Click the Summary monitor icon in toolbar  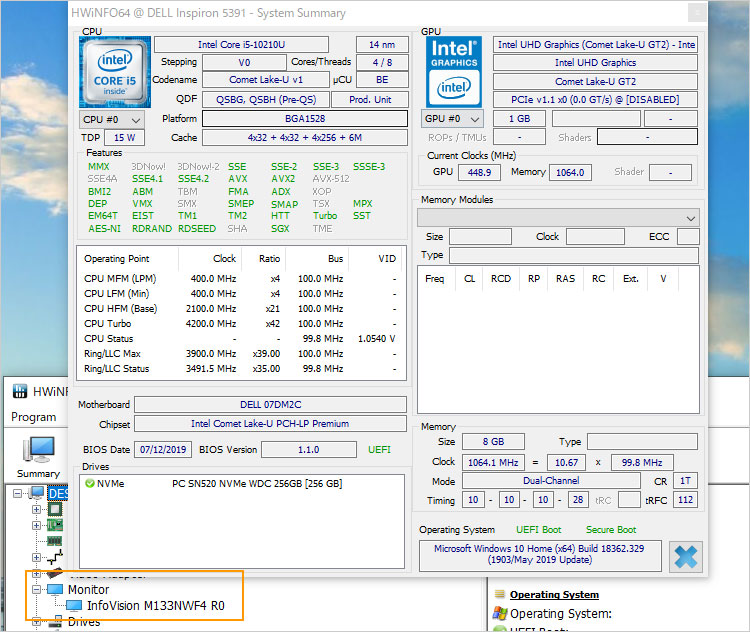tap(39, 449)
